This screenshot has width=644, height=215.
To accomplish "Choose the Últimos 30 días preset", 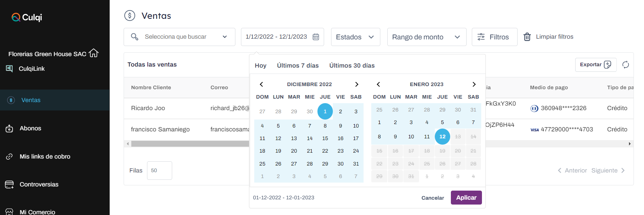I will point(352,66).
